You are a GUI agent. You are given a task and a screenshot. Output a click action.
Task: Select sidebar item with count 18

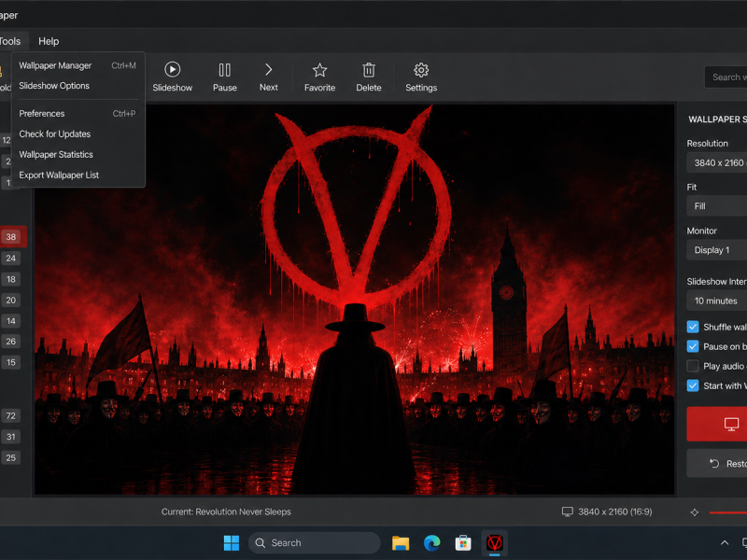pos(11,279)
